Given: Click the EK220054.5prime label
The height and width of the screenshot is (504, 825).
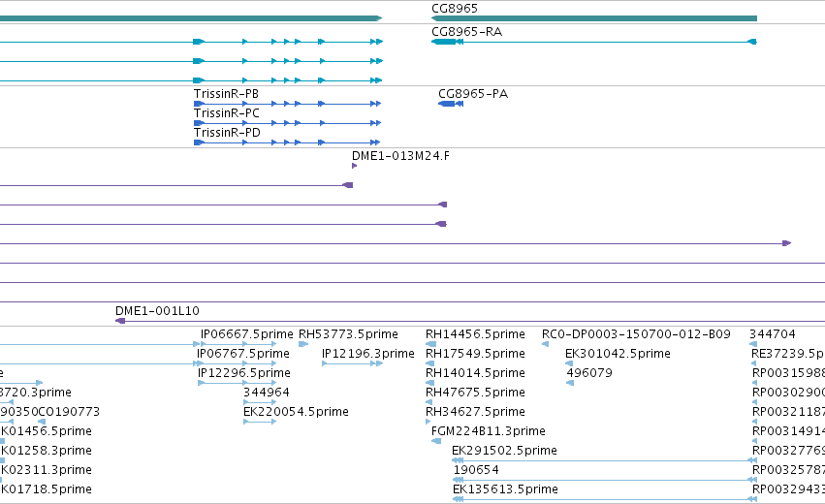Looking at the screenshot, I should (296, 412).
